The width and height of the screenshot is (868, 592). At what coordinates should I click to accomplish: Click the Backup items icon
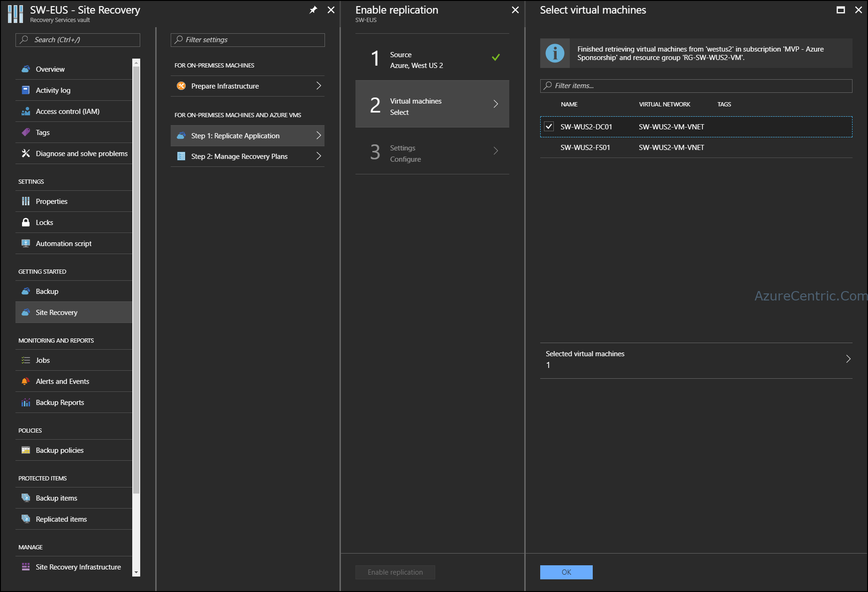point(26,498)
